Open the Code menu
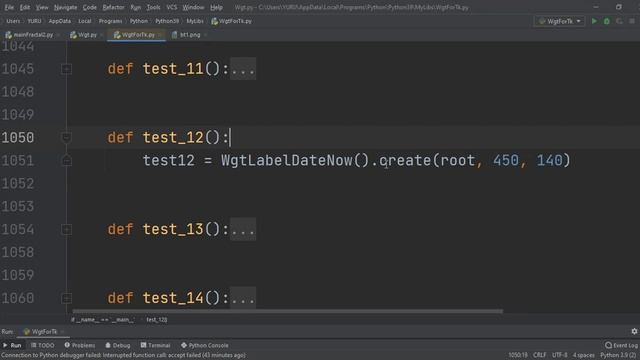Viewport: 640px width, 360px height. [89, 7]
